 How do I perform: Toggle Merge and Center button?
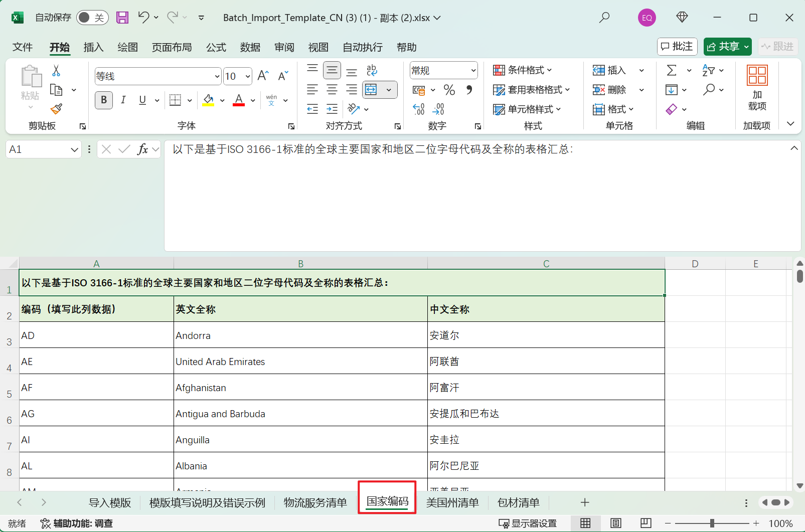(372, 90)
